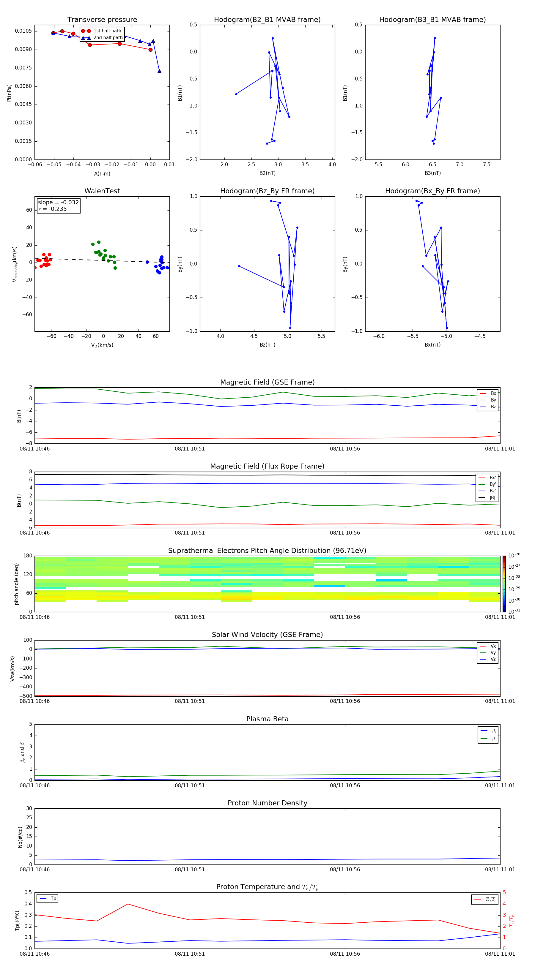
Task: Click the 'Hodogram(Bx_By FR frame)' title
Action: (432, 191)
